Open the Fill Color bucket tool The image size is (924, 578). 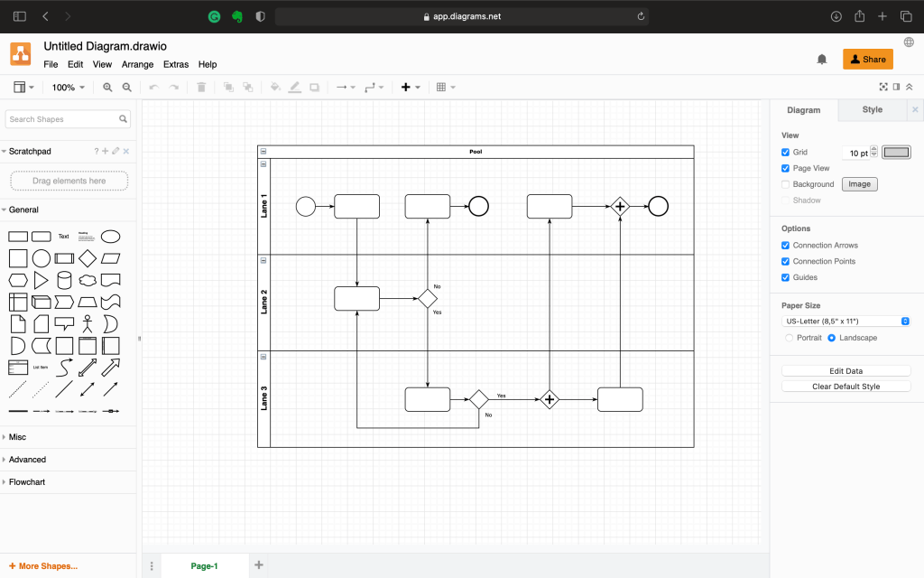point(275,88)
